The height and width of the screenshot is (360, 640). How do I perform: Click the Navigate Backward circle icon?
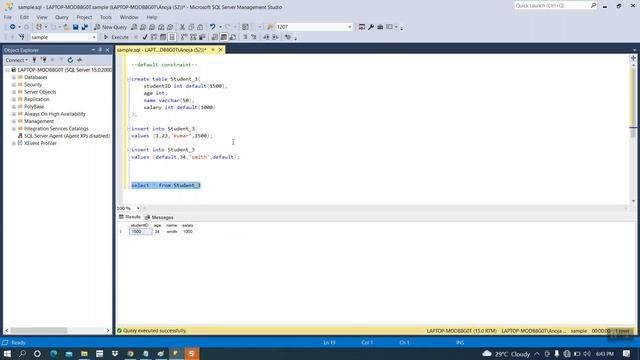[x=12, y=27]
